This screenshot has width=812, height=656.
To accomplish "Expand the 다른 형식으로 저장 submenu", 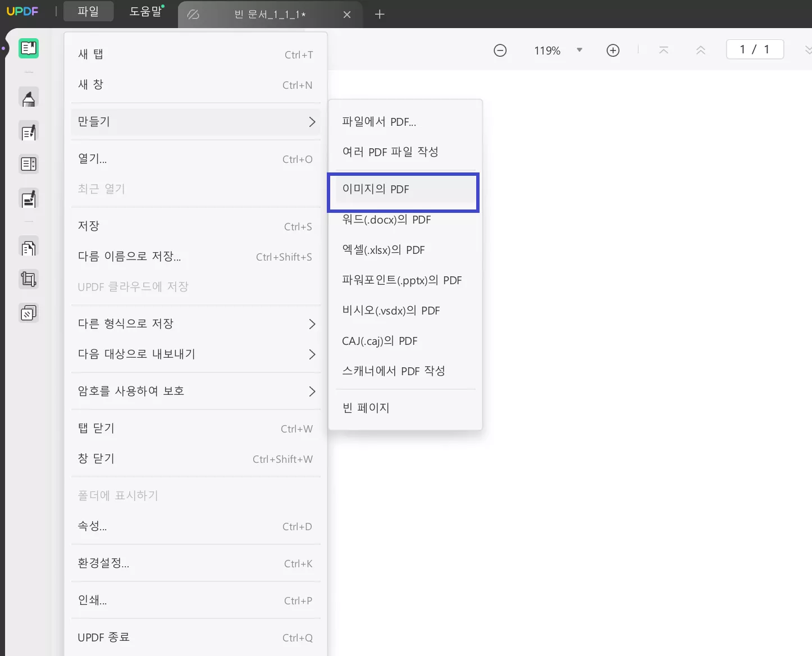I will [195, 324].
